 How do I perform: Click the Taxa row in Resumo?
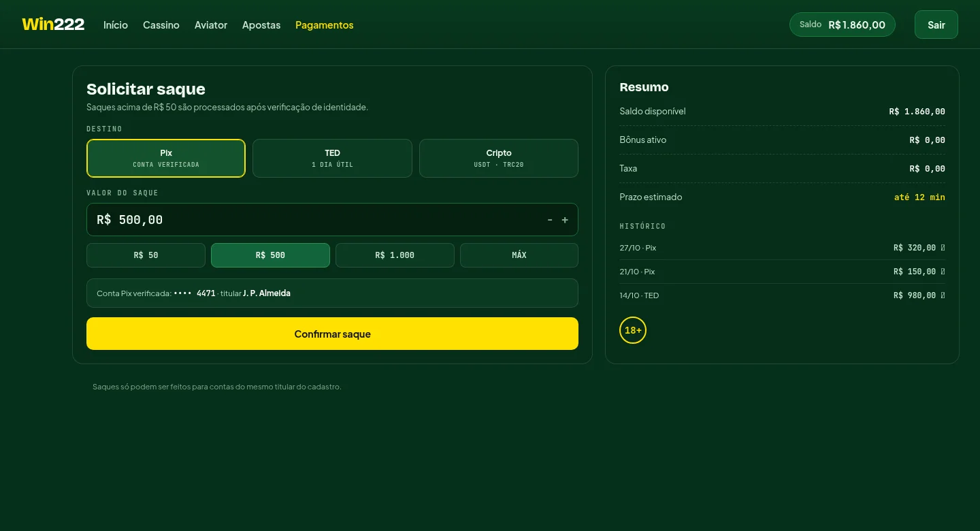(782, 169)
